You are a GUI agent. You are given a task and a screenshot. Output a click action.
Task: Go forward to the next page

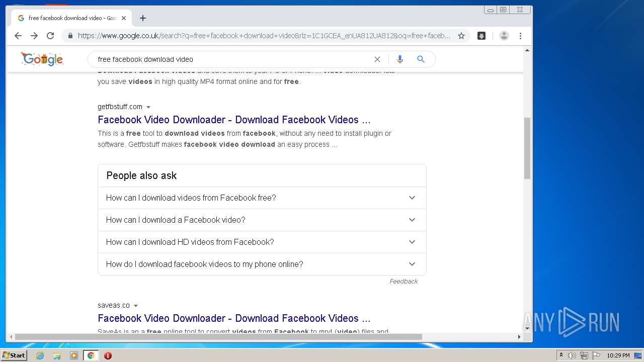point(34,36)
